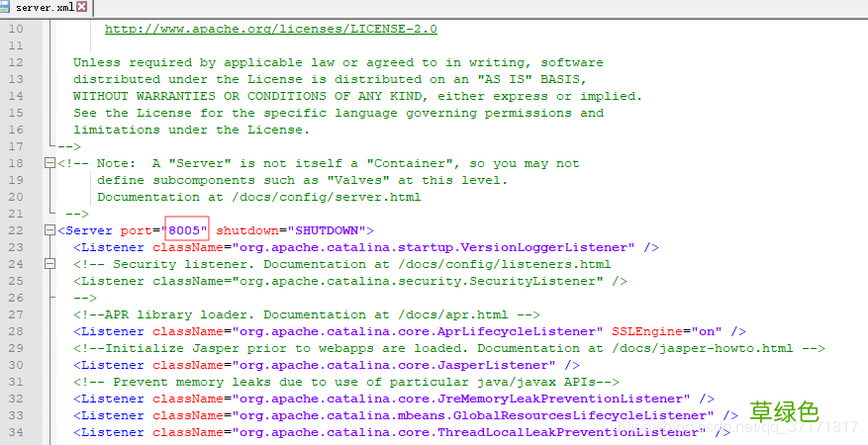Click the "APR library loader" comment
This screenshot has width=868, height=445.
point(307,314)
